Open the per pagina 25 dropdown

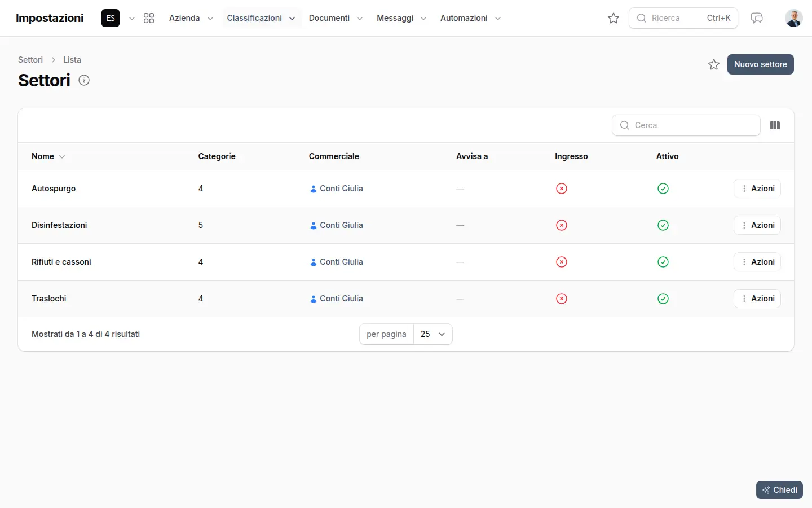click(433, 334)
